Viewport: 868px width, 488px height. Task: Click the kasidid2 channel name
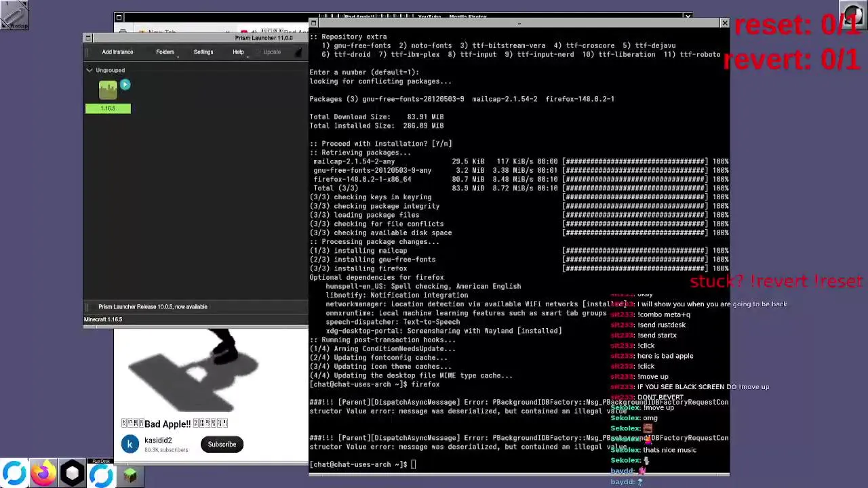pos(158,440)
